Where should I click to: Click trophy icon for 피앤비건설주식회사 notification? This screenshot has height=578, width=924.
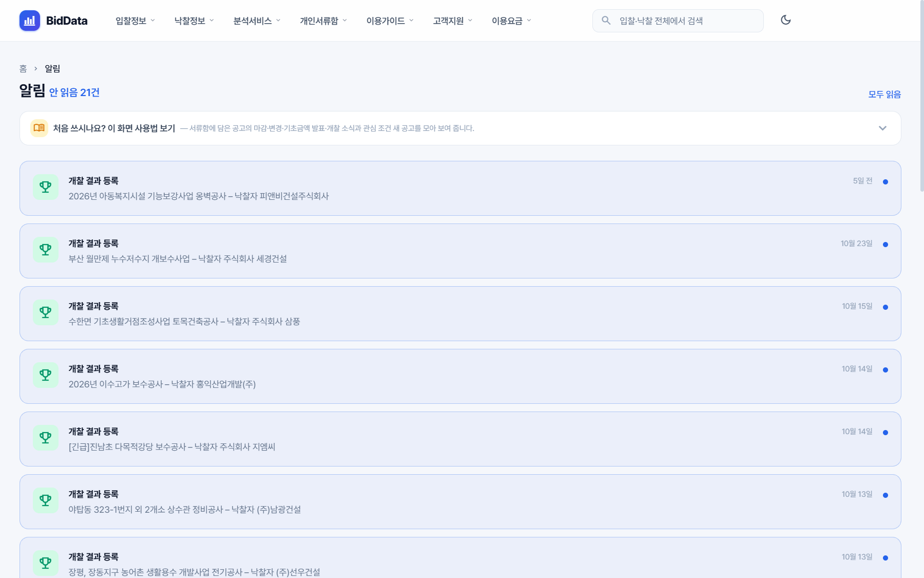[x=46, y=187]
